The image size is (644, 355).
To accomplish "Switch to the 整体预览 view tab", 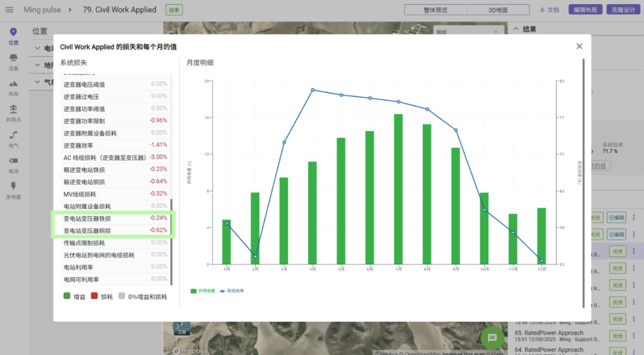I will pyautogui.click(x=435, y=10).
